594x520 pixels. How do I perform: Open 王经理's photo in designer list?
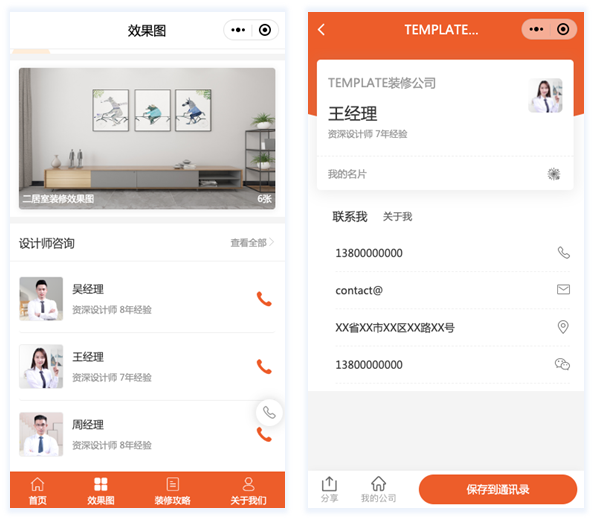click(x=41, y=366)
